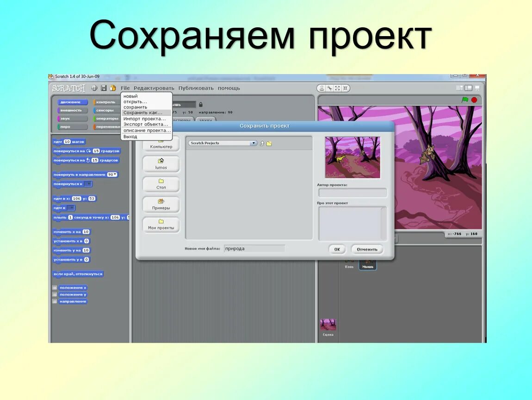Click OK to save project
Screen dimensions: 532x400
(x=337, y=249)
